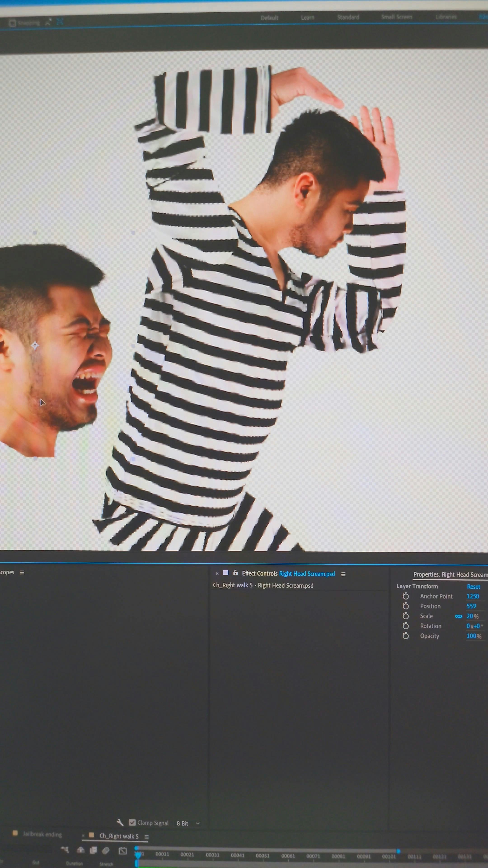488x868 pixels.
Task: Toggle the Scale constrain proportions link
Action: [x=458, y=616]
